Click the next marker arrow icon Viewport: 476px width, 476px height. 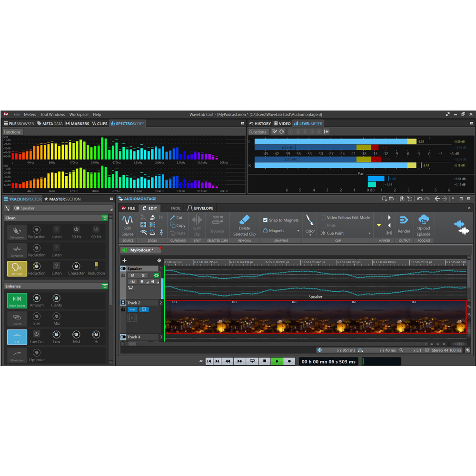pyautogui.click(x=389, y=218)
